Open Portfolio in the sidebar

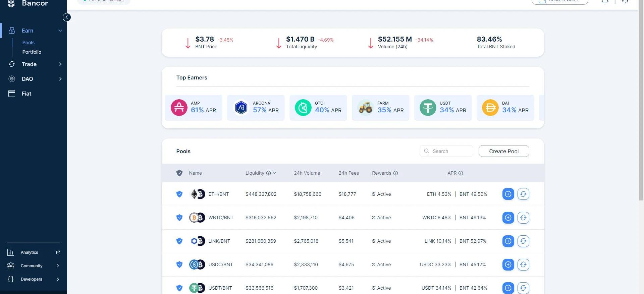[x=32, y=52]
